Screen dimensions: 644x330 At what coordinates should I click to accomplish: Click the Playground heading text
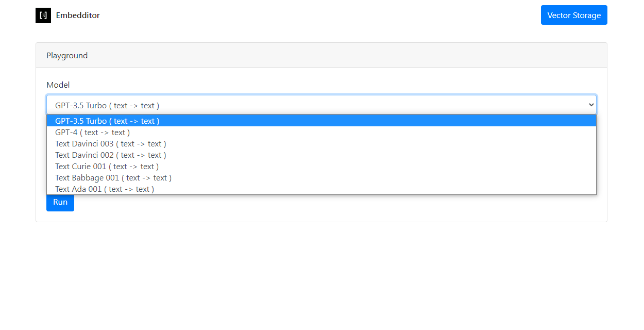[67, 56]
